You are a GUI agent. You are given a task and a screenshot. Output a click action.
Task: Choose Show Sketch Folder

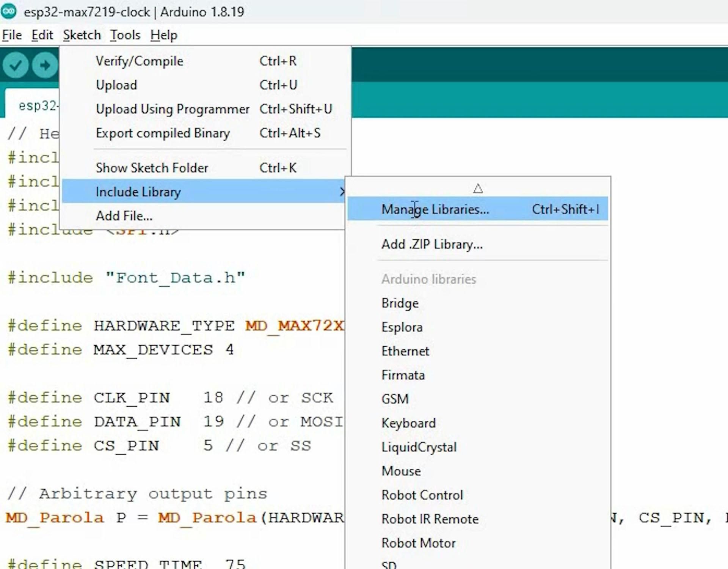point(205,168)
